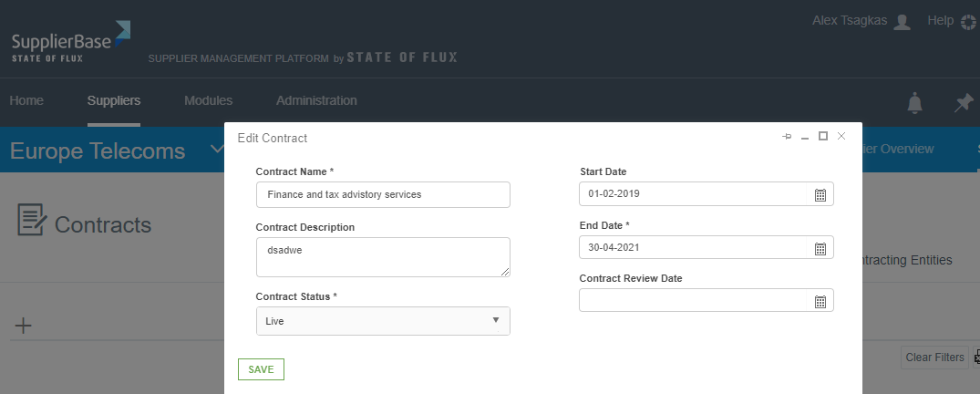The height and width of the screenshot is (394, 980).
Task: Open the Contract Review Date calendar picker
Action: click(x=820, y=301)
